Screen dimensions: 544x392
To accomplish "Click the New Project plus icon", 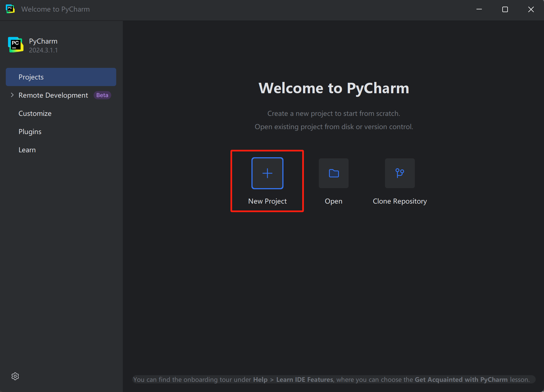I will [x=267, y=173].
